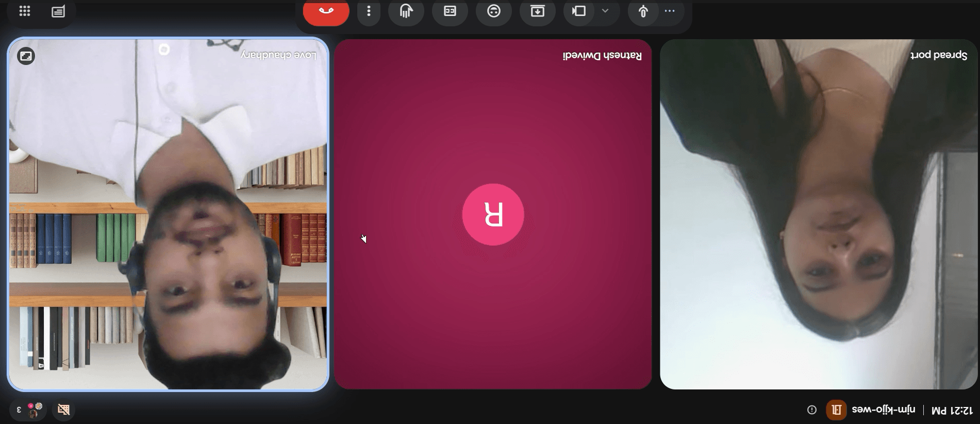Toggle closed captions on

(450, 11)
